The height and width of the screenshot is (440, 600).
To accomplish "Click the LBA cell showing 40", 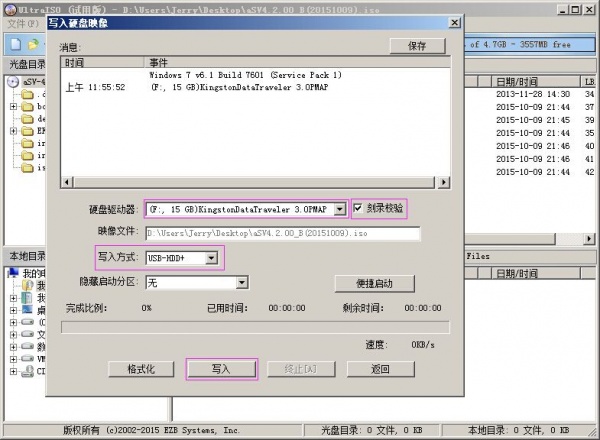I will click(589, 146).
